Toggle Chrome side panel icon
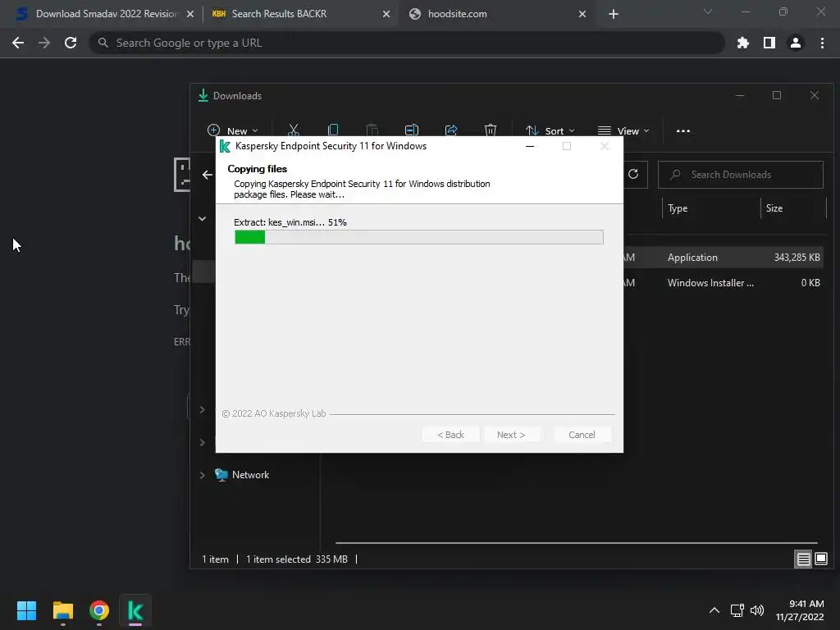The height and width of the screenshot is (630, 840). [769, 43]
